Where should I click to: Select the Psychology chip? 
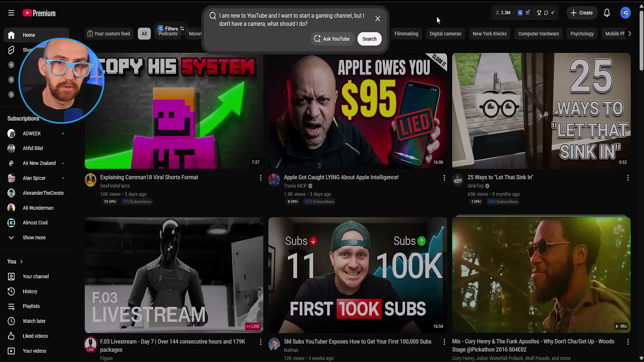tap(582, 34)
